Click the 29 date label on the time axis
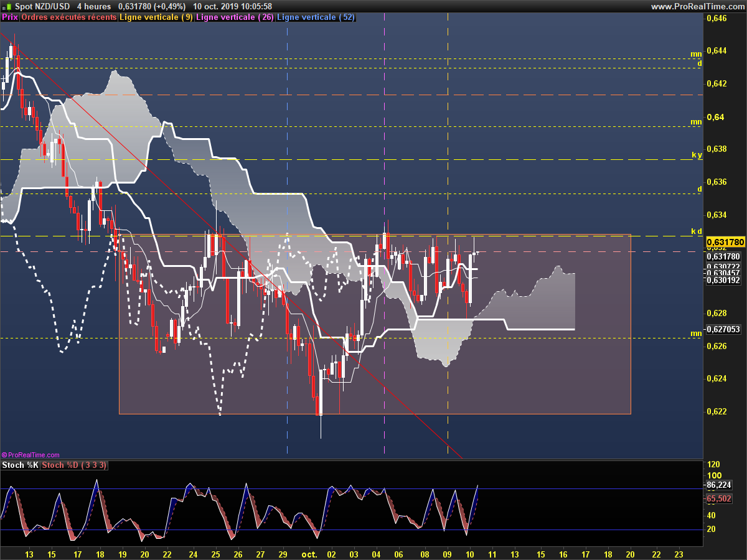747x560 pixels. tap(283, 554)
